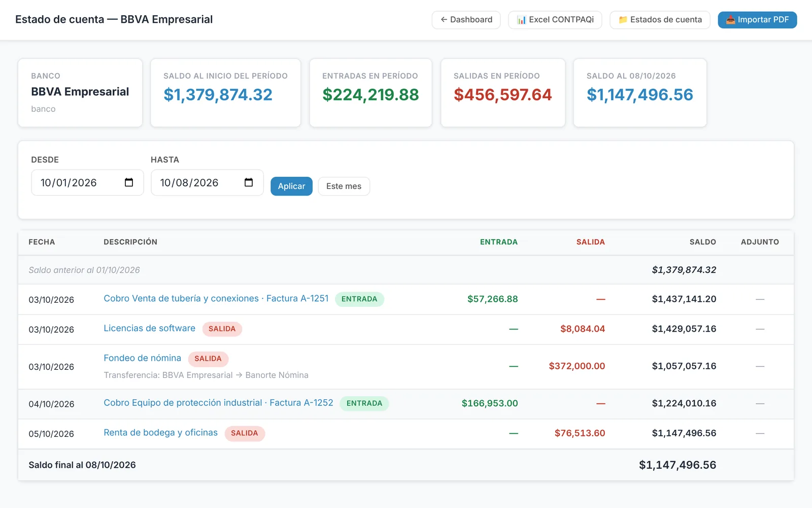Click the back arrow in Dashboard button
The image size is (812, 508).
click(444, 20)
